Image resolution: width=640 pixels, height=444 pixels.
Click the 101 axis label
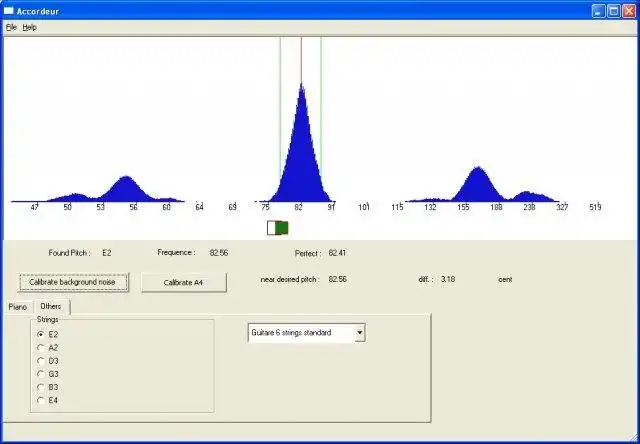point(364,207)
